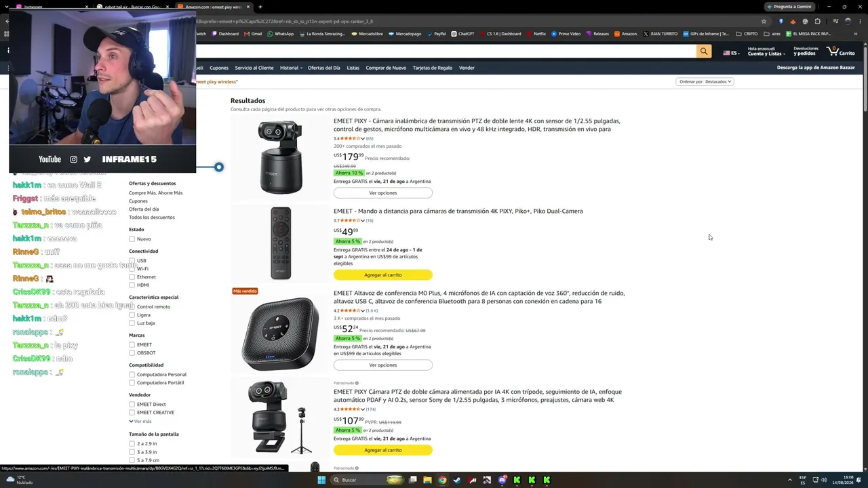This screenshot has width=868, height=488.
Task: Open Devoluciones y pedidos
Action: tap(806, 52)
